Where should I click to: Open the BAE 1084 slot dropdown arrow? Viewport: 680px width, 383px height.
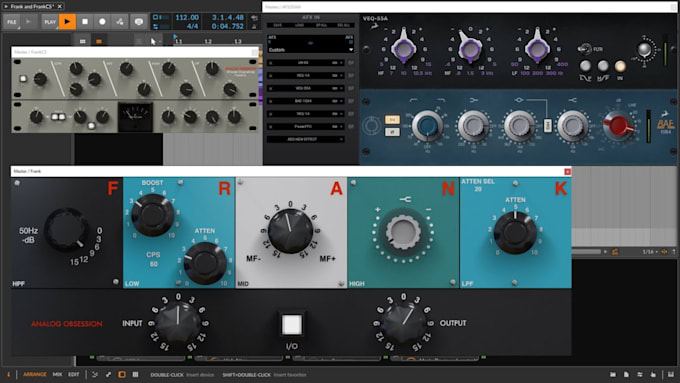click(x=341, y=101)
